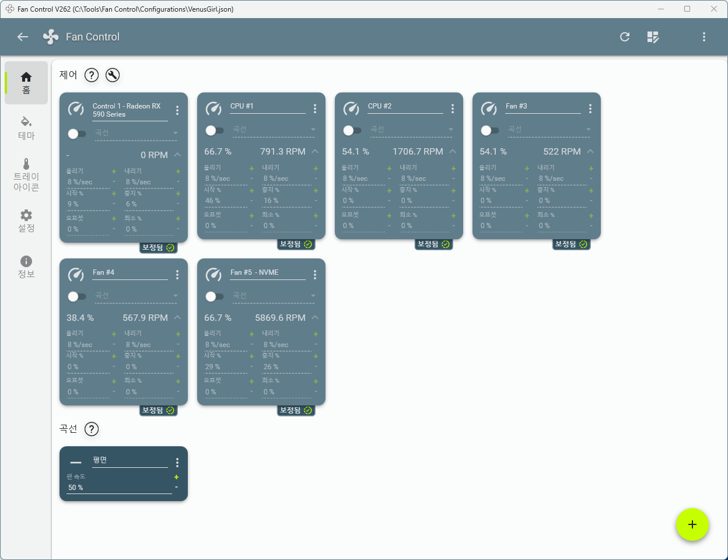Open the layout edit icon in header
Viewport: 728px width, 560px height.
pos(653,37)
